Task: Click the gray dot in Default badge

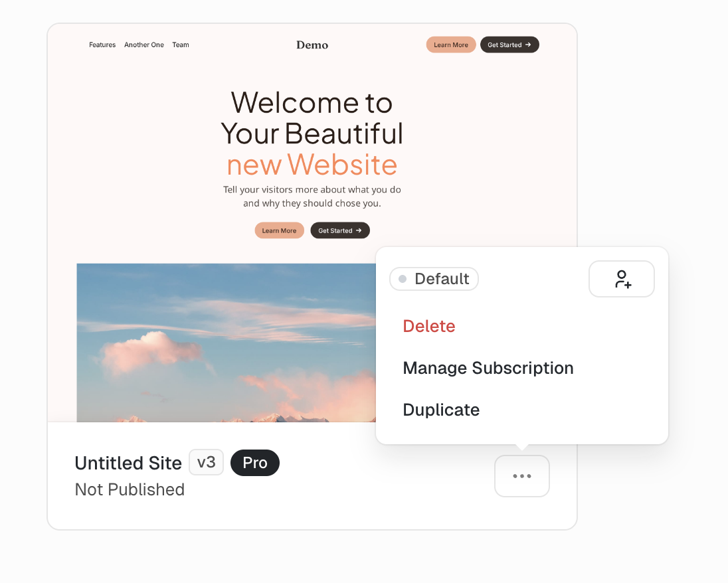Action: tap(403, 279)
